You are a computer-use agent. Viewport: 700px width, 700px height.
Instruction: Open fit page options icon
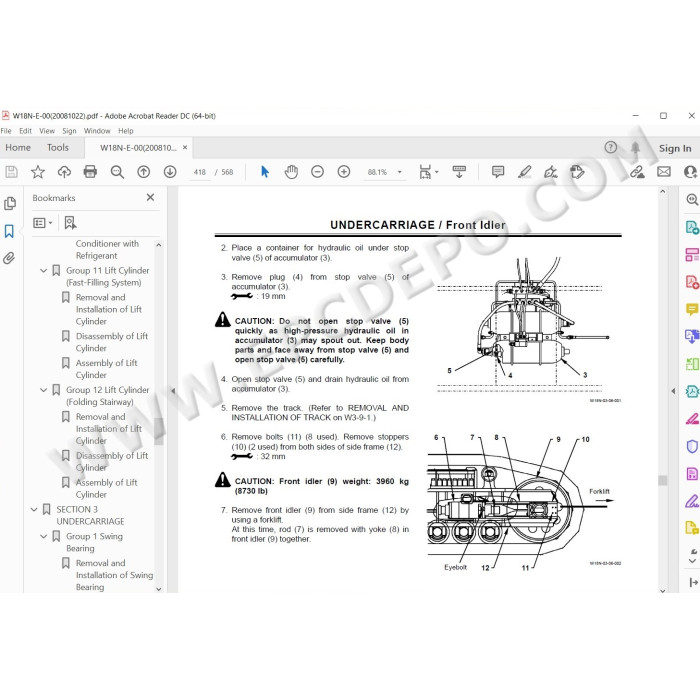[x=425, y=172]
